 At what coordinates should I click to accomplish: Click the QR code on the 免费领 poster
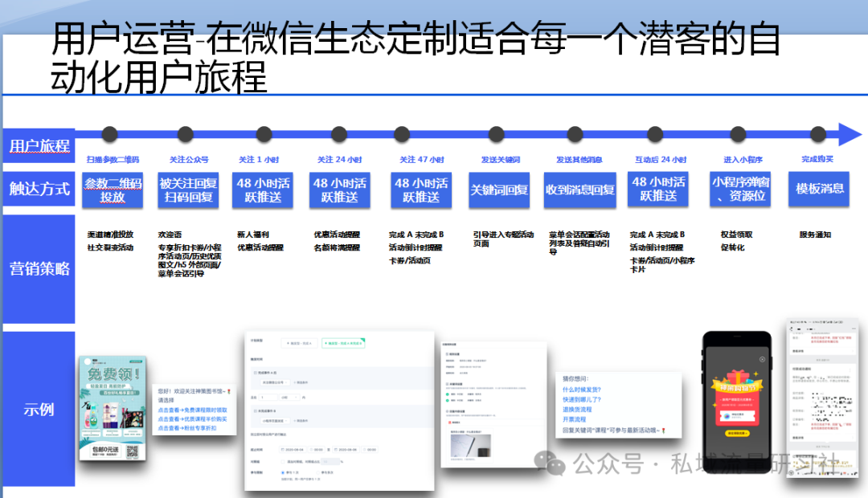(133, 451)
